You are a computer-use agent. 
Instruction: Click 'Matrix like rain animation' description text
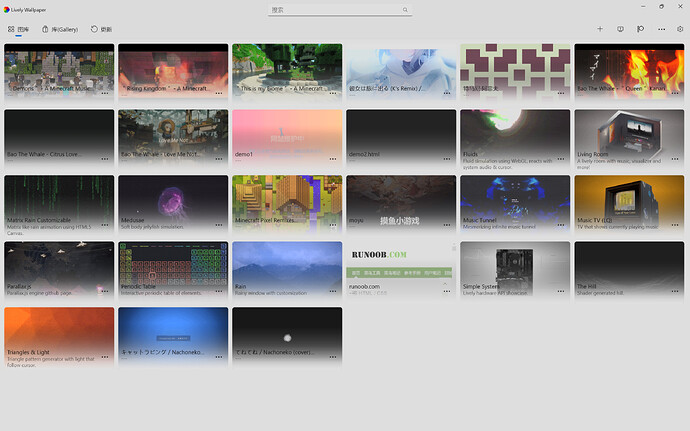click(x=49, y=230)
